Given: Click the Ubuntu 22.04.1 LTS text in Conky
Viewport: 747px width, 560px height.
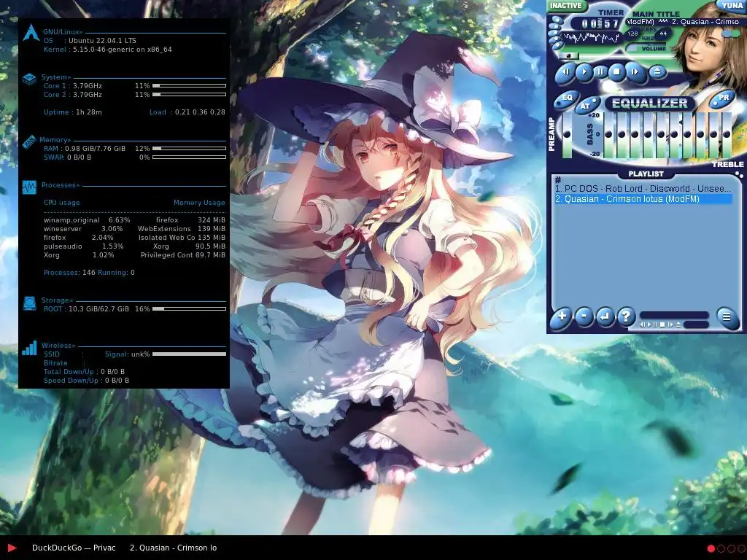Looking at the screenshot, I should coord(102,41).
